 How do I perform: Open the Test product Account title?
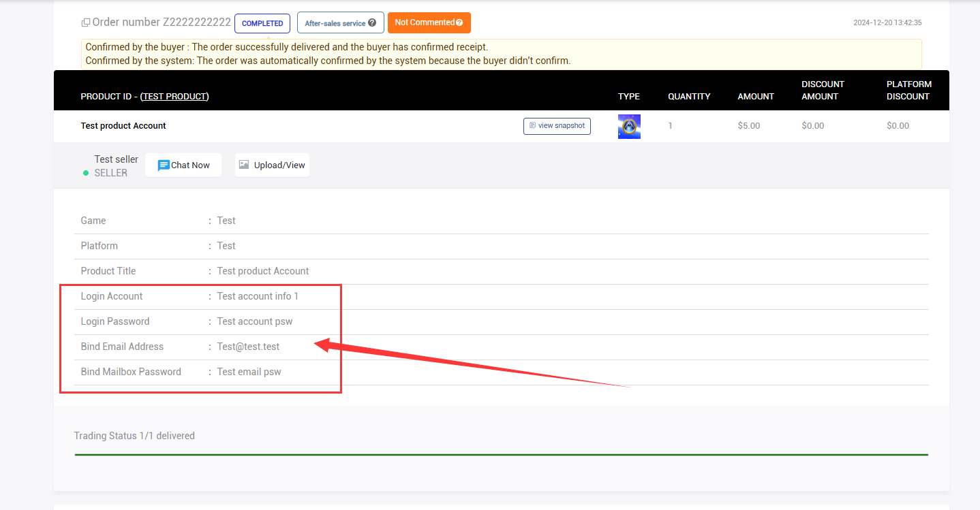[123, 126]
